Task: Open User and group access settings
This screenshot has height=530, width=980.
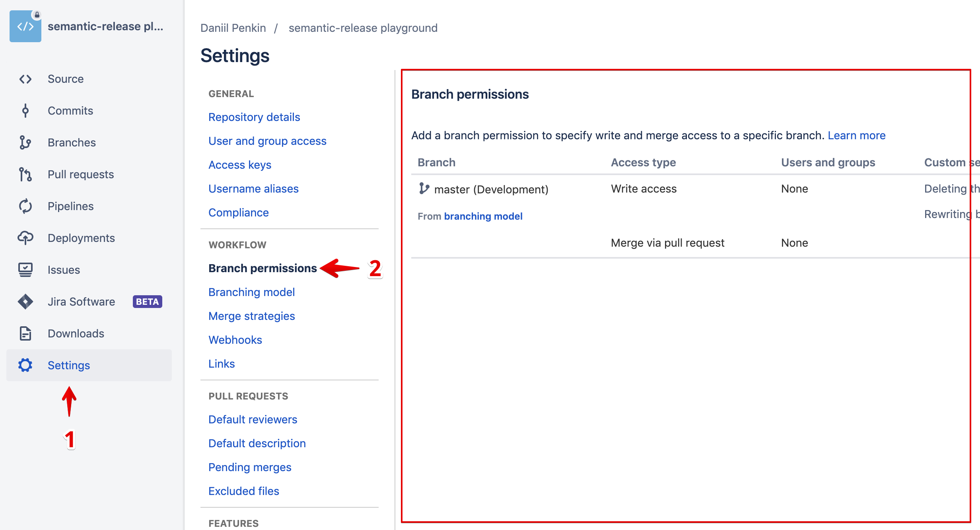Action: [267, 141]
